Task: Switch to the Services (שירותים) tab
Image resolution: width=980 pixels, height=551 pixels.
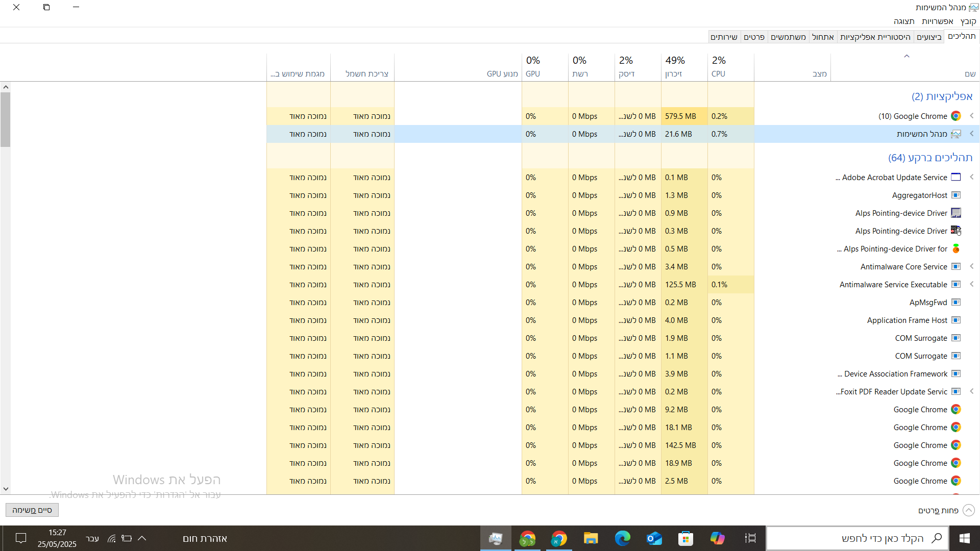Action: (724, 37)
